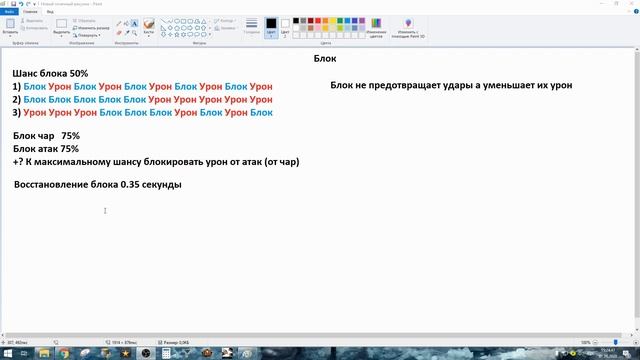Open the Paint help icon
The width and height of the screenshot is (640, 360).
pos(636,11)
